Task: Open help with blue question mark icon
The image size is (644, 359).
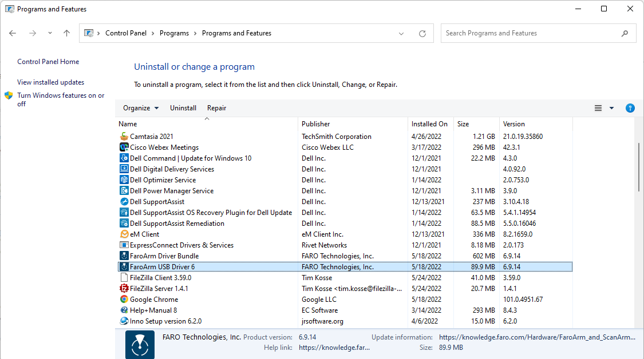Action: 630,108
